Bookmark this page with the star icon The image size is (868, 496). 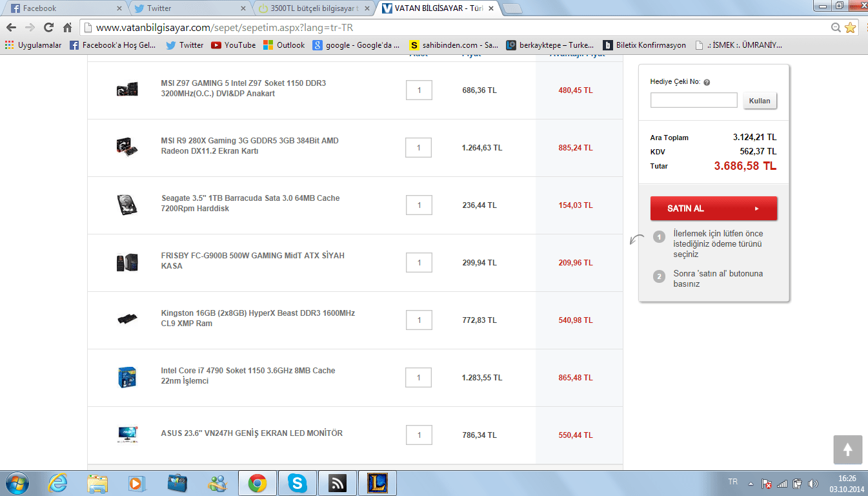tap(850, 28)
